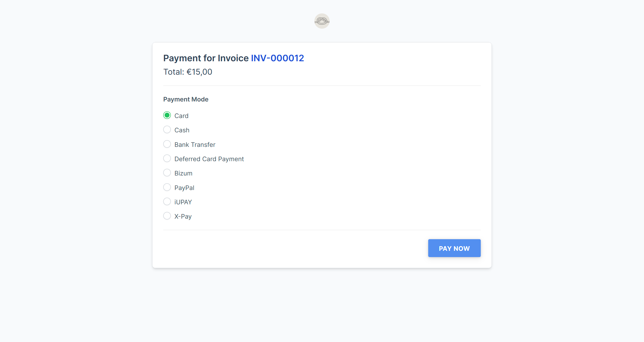
Task: Select the X-Pay radio button circle
Action: click(167, 216)
